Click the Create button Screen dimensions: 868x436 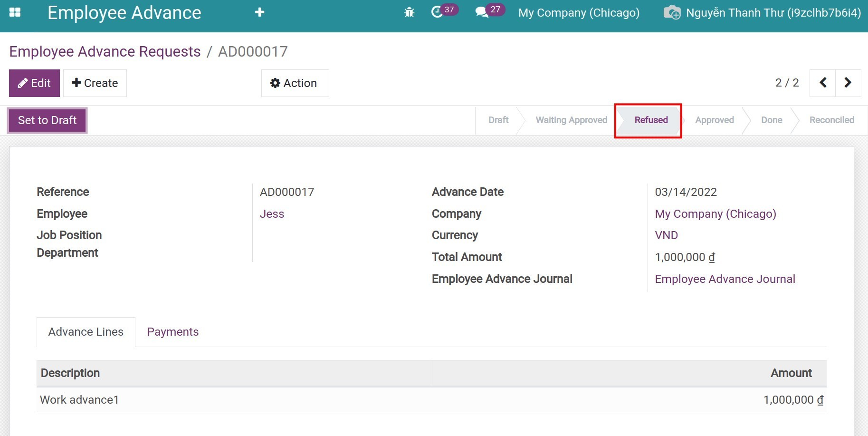click(95, 83)
